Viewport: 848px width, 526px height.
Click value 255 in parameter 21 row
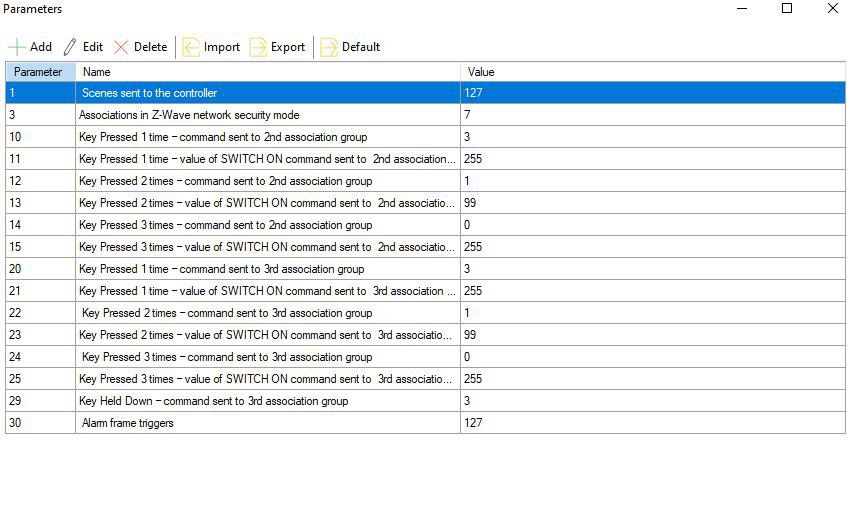(473, 291)
